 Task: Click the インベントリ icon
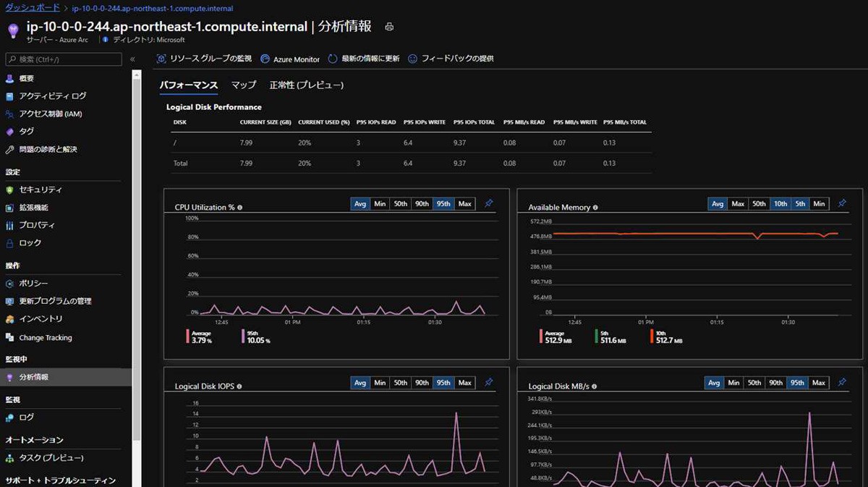(x=10, y=319)
